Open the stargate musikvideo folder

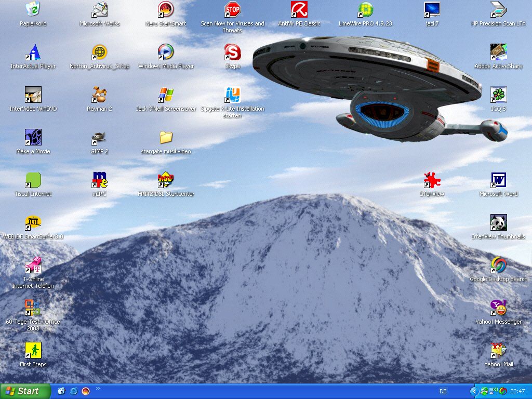tap(166, 138)
